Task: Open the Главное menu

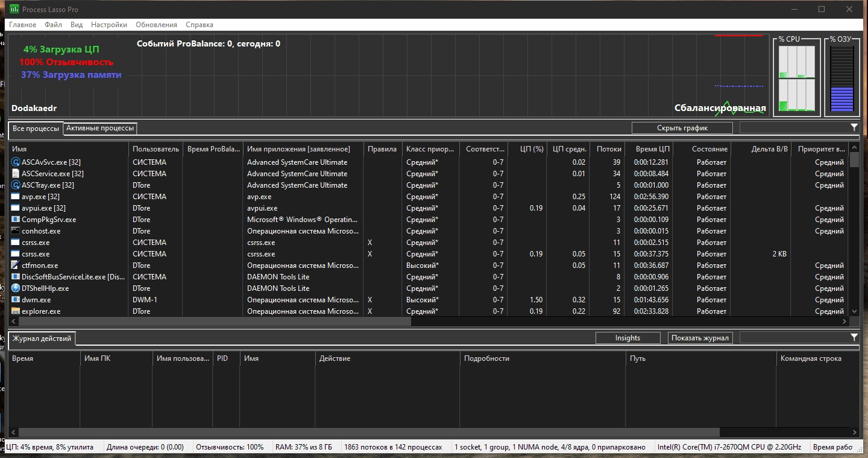Action: coord(22,25)
